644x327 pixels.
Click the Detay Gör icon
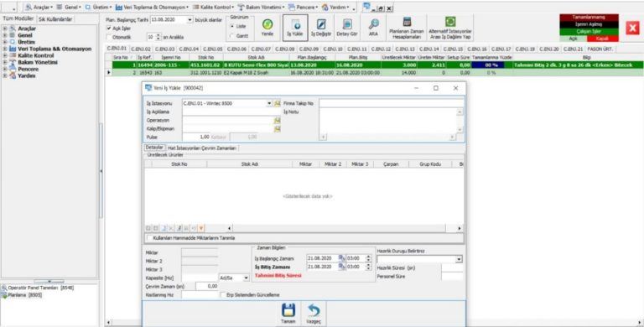pyautogui.click(x=347, y=24)
